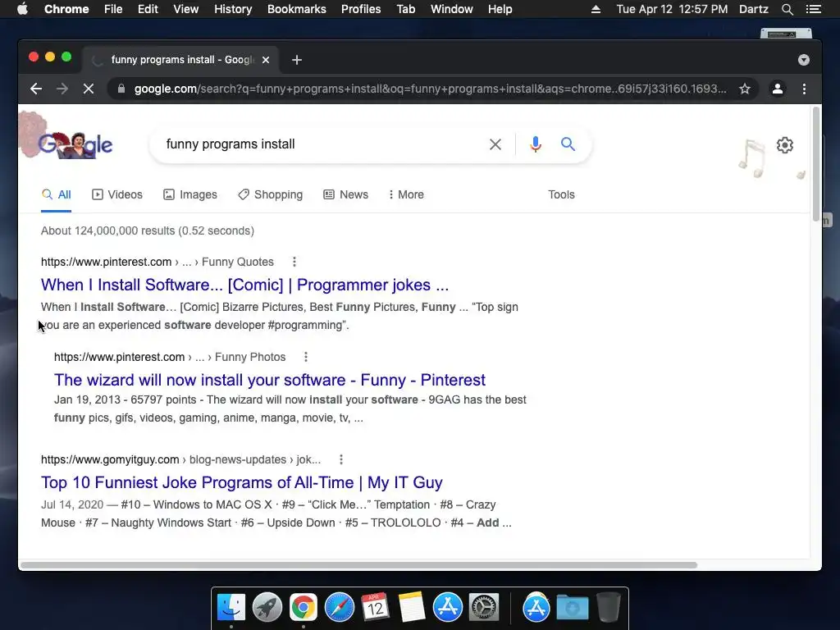The image size is (840, 630).
Task: Open Top 10 Funniest Joke Programs link
Action: (x=242, y=482)
